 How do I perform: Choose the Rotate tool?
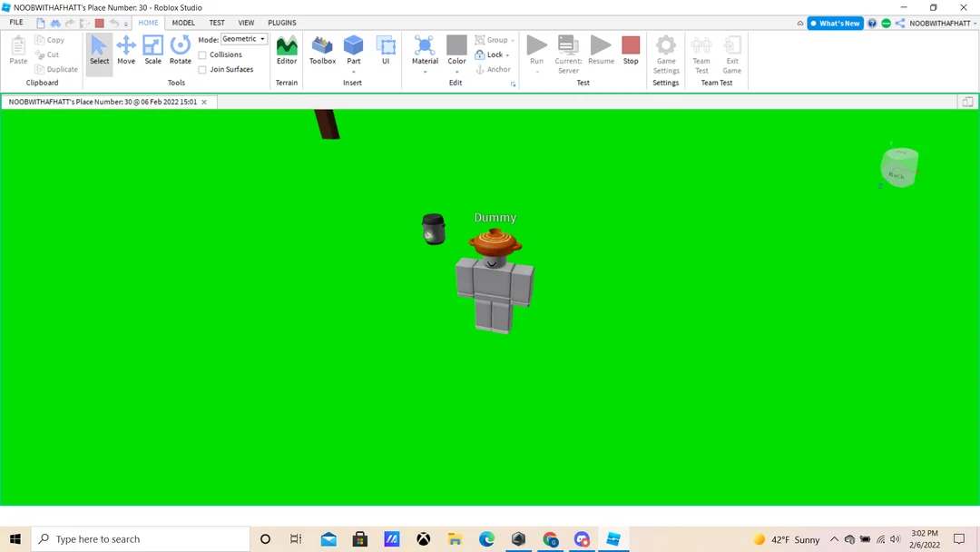(x=181, y=50)
